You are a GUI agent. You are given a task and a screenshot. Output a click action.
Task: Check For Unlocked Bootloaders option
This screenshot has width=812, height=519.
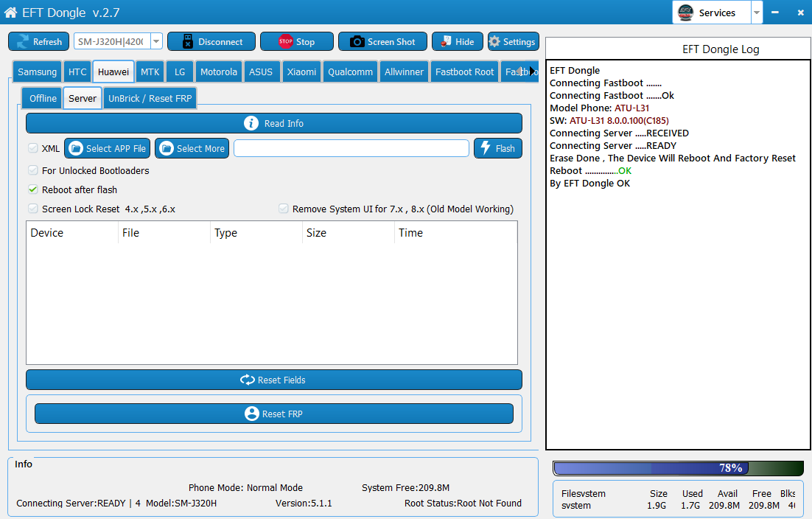pos(32,170)
